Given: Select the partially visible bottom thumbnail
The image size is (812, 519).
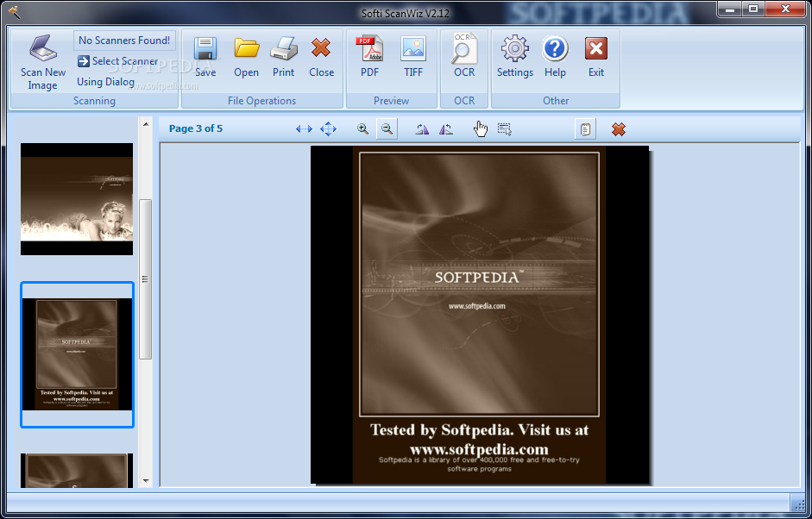Looking at the screenshot, I should tap(77, 471).
